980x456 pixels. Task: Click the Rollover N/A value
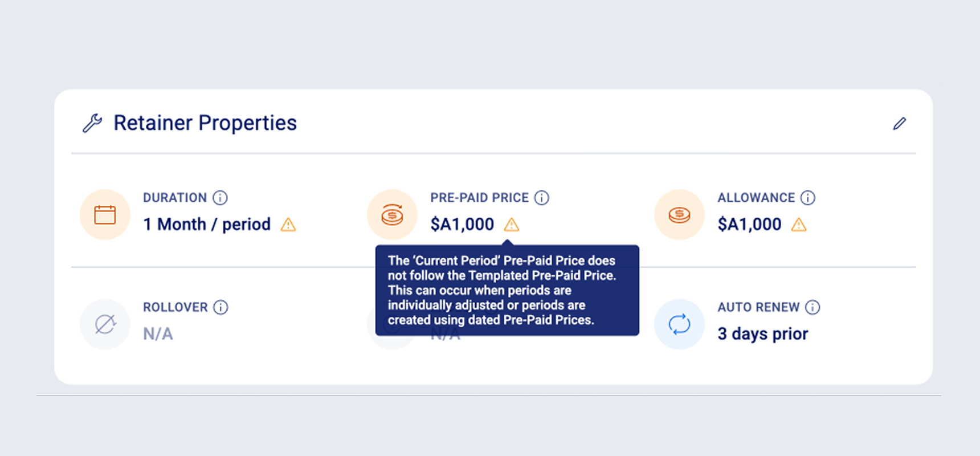coord(158,334)
